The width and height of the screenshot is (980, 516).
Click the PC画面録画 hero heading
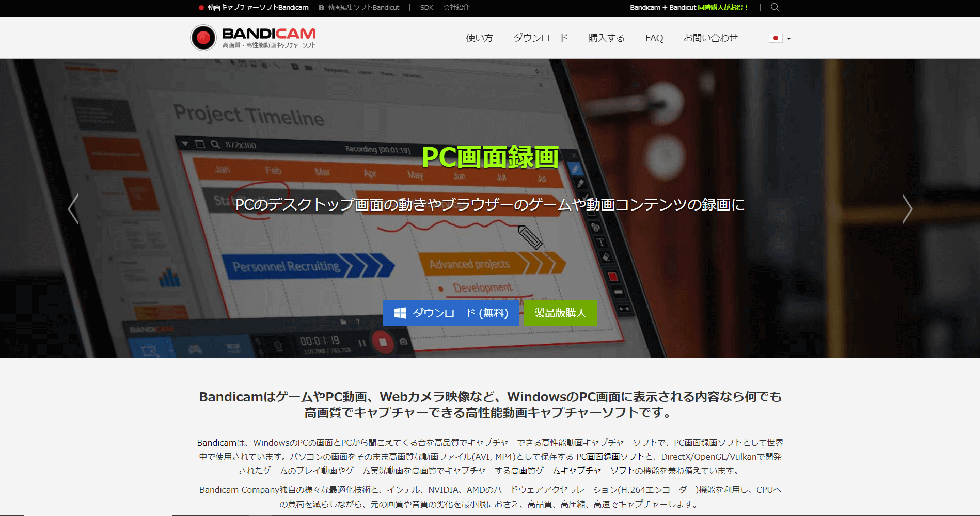[490, 157]
